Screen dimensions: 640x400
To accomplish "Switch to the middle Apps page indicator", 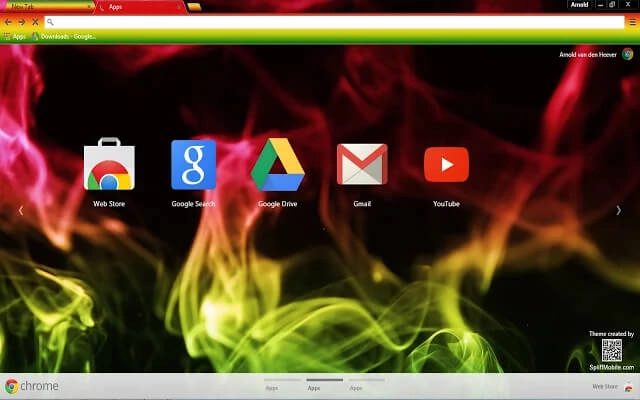I will 324,385.
